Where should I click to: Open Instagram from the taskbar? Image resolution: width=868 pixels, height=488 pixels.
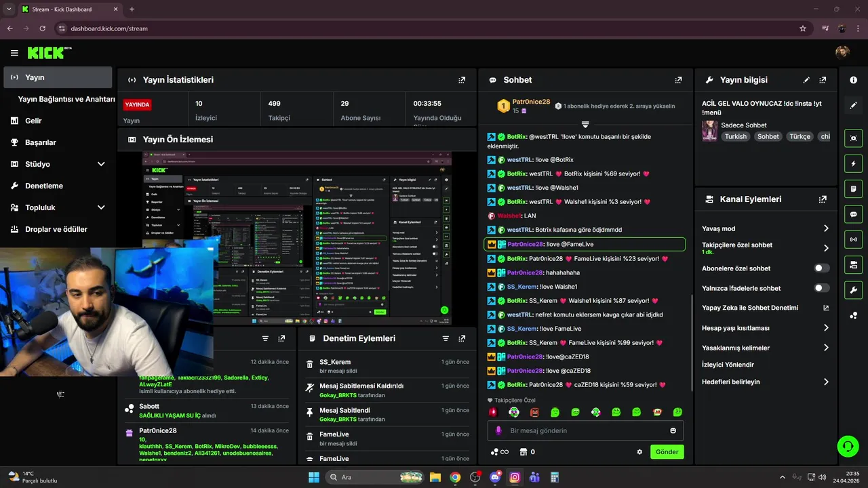pyautogui.click(x=515, y=477)
